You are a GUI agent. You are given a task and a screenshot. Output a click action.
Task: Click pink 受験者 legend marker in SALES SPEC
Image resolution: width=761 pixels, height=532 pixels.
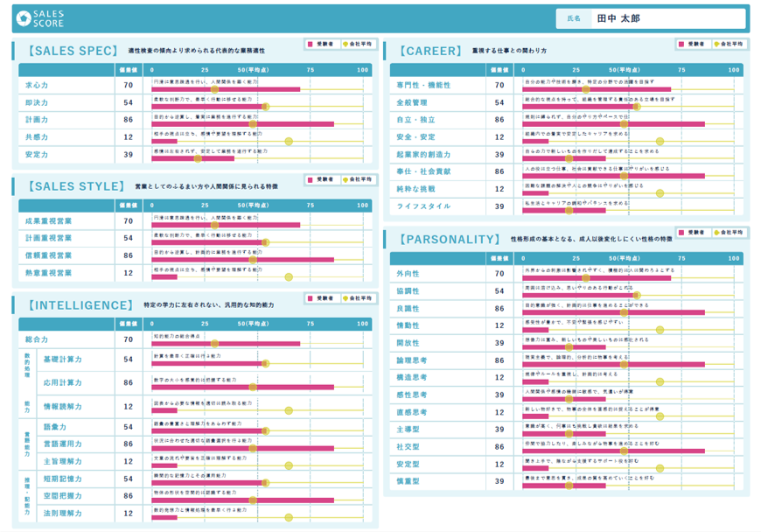click(x=311, y=44)
